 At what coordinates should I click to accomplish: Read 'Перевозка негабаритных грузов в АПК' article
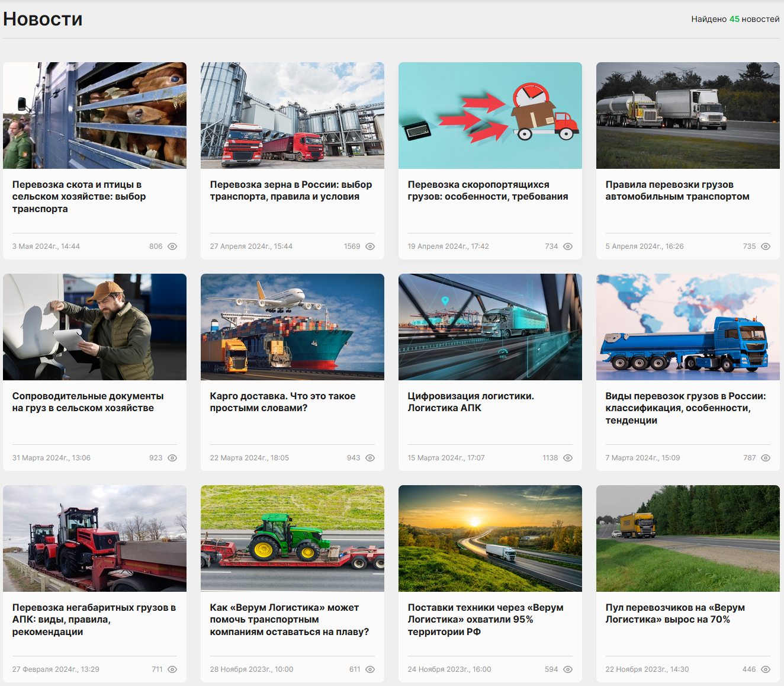coord(94,620)
